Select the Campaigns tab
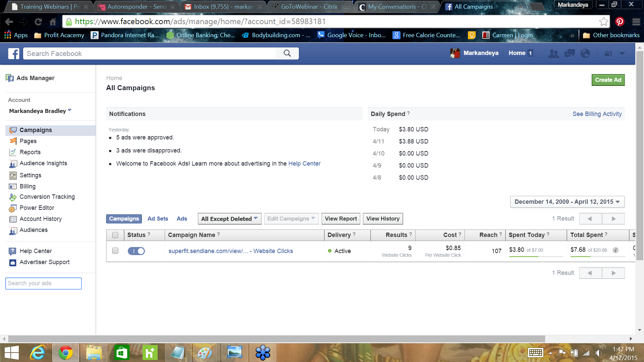The width and height of the screenshot is (644, 362). [124, 219]
